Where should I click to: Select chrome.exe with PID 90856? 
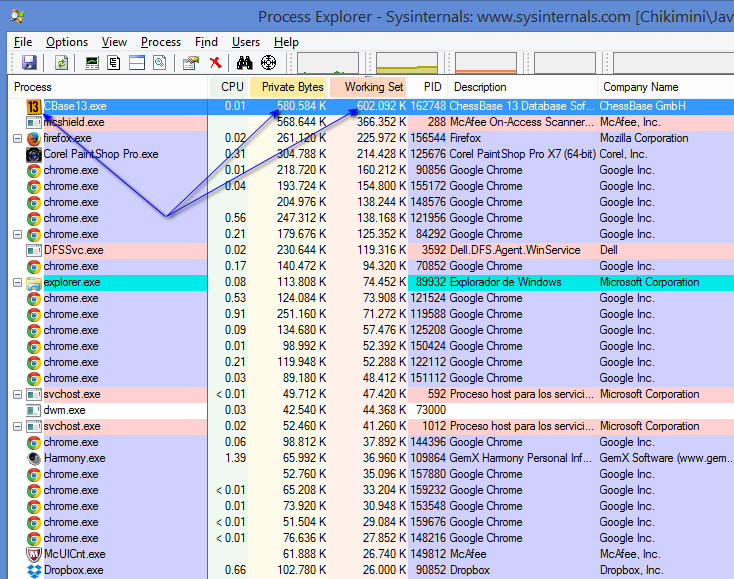tap(371, 170)
